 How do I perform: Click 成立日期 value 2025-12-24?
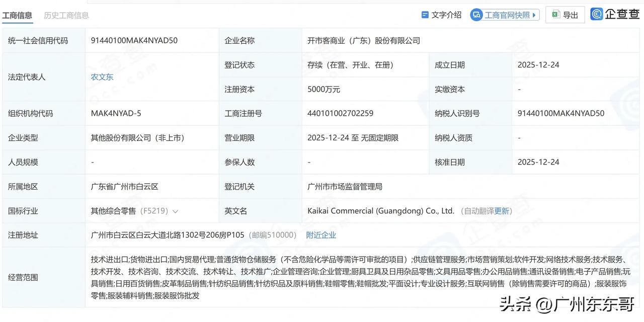coord(538,65)
